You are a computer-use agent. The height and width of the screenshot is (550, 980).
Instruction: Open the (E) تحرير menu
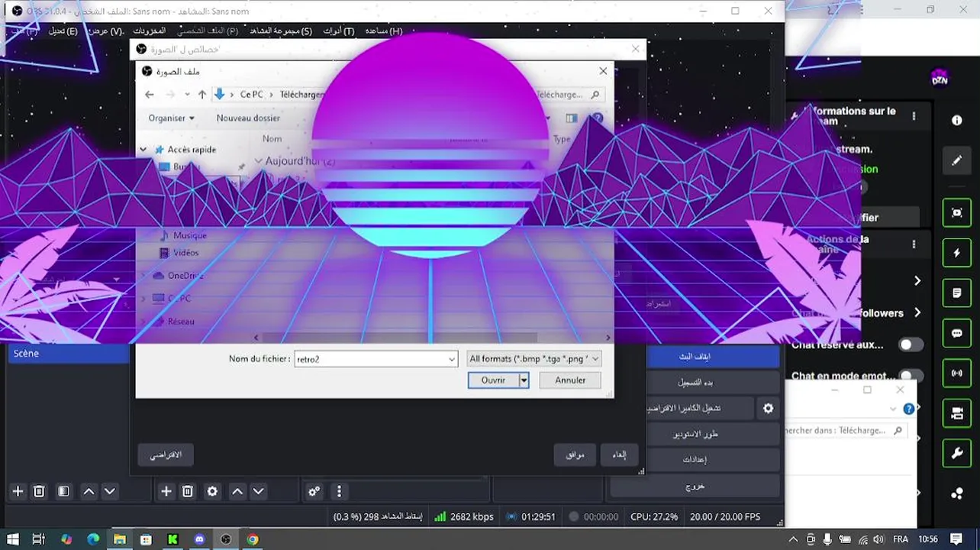tap(63, 31)
